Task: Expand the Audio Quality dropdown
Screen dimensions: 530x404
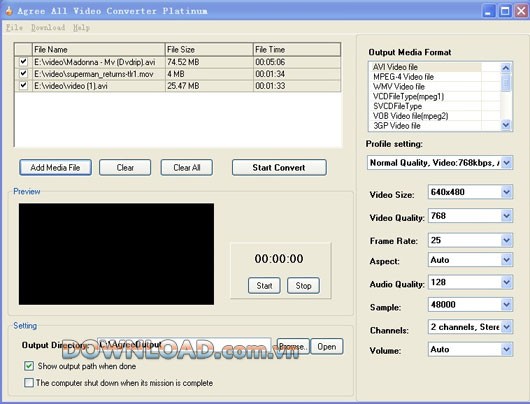Action: coord(506,282)
